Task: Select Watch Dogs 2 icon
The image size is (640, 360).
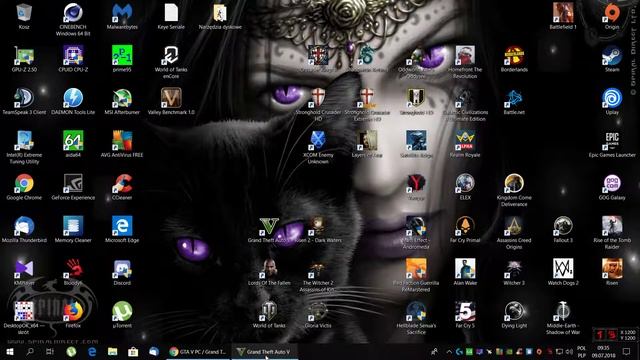Action: (x=563, y=272)
